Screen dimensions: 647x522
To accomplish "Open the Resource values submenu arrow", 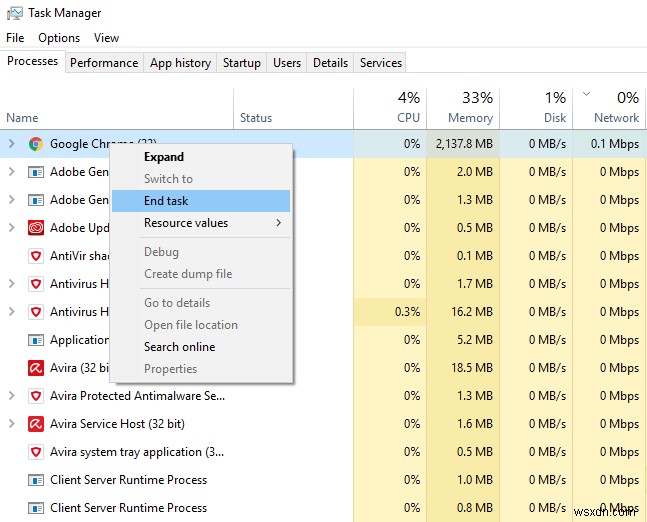I will point(279,223).
